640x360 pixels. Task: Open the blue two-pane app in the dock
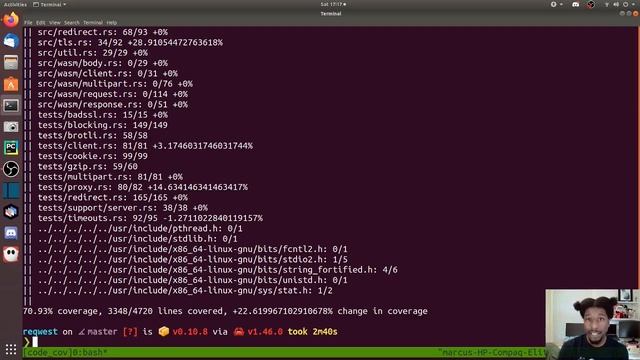[11, 191]
